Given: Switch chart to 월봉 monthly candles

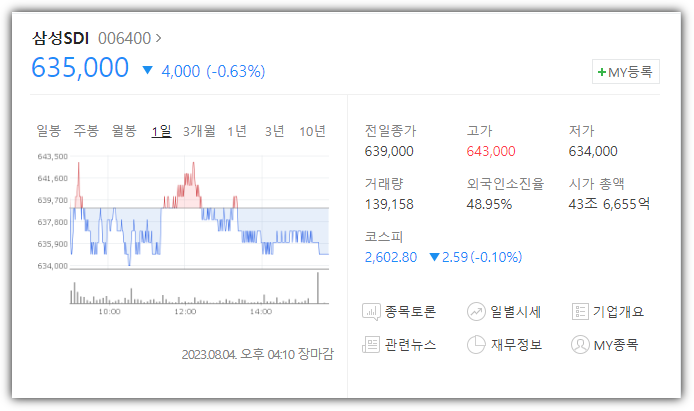Looking at the screenshot, I should coord(123,131).
